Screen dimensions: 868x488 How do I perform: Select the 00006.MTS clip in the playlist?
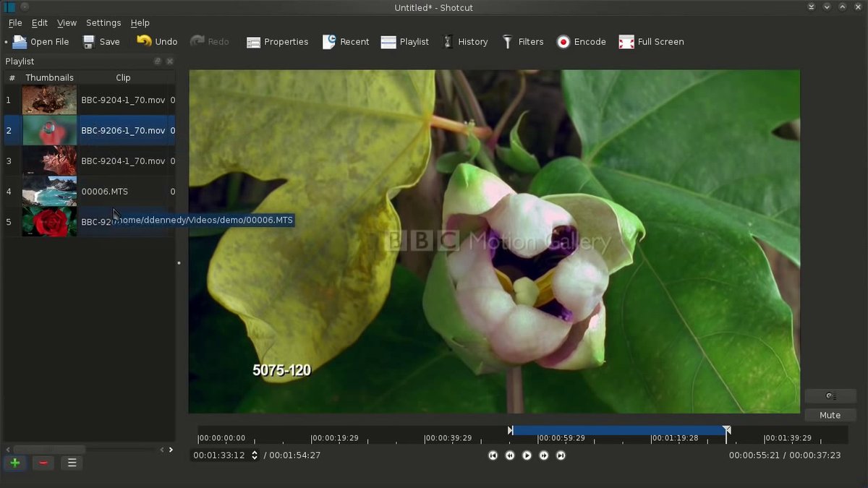tap(105, 191)
